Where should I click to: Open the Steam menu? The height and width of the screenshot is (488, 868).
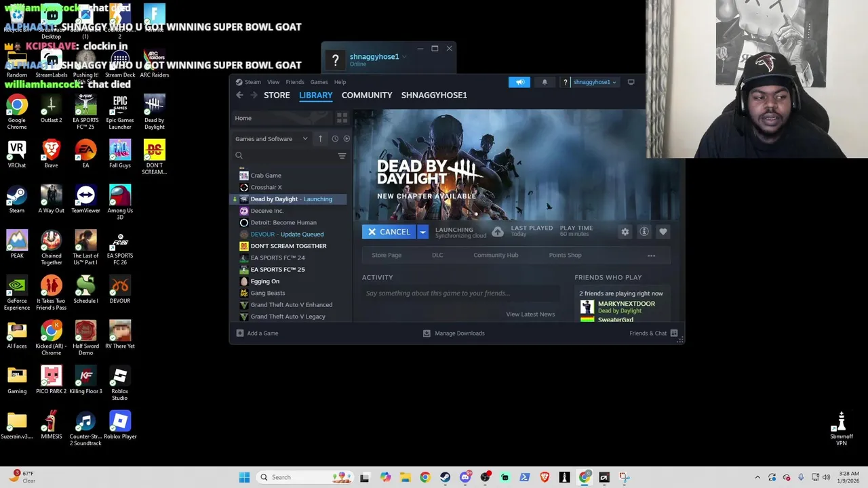click(252, 82)
